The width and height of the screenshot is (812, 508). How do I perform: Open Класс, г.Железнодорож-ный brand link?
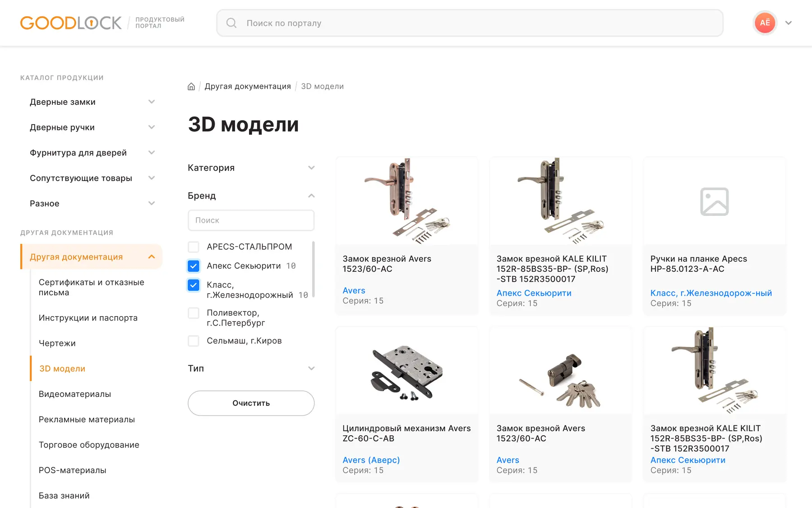pos(711,293)
